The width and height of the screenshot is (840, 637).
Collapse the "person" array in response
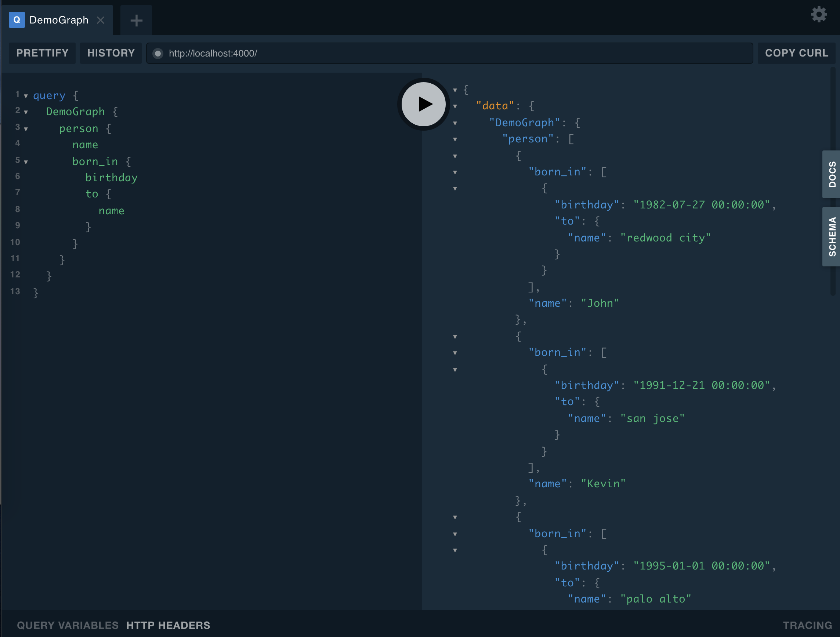455,140
